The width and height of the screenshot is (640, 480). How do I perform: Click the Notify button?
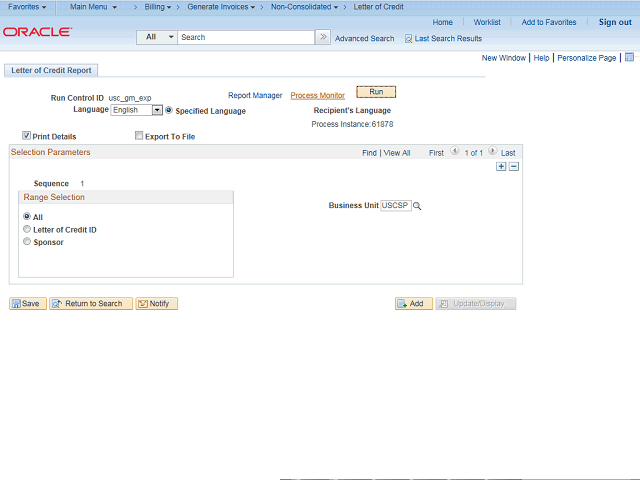click(x=157, y=304)
